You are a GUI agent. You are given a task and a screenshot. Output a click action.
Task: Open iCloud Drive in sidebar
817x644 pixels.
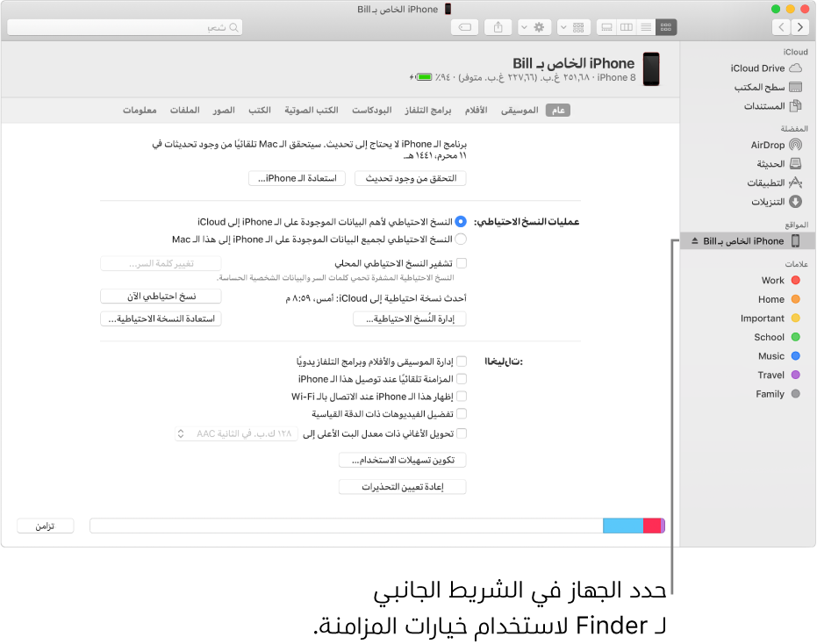click(765, 68)
